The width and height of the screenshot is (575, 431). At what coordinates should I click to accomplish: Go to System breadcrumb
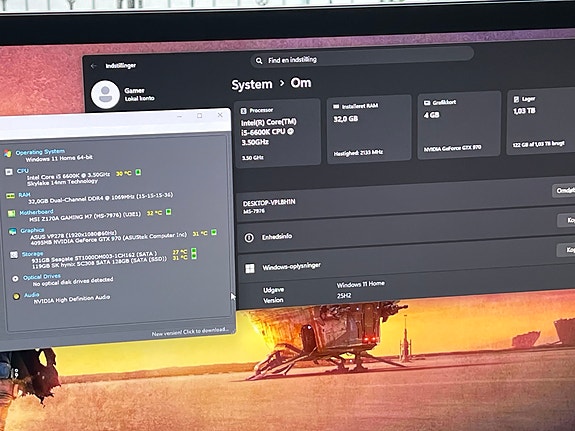[252, 85]
